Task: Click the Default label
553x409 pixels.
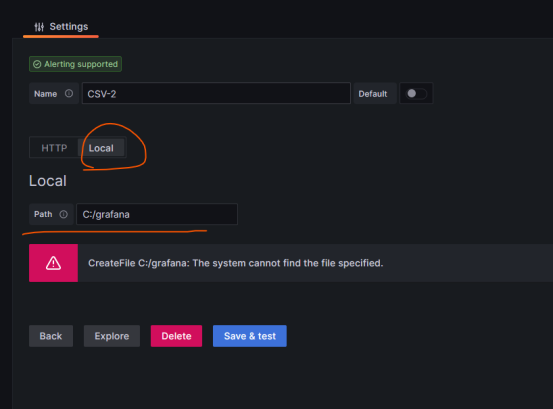Action: [x=373, y=94]
